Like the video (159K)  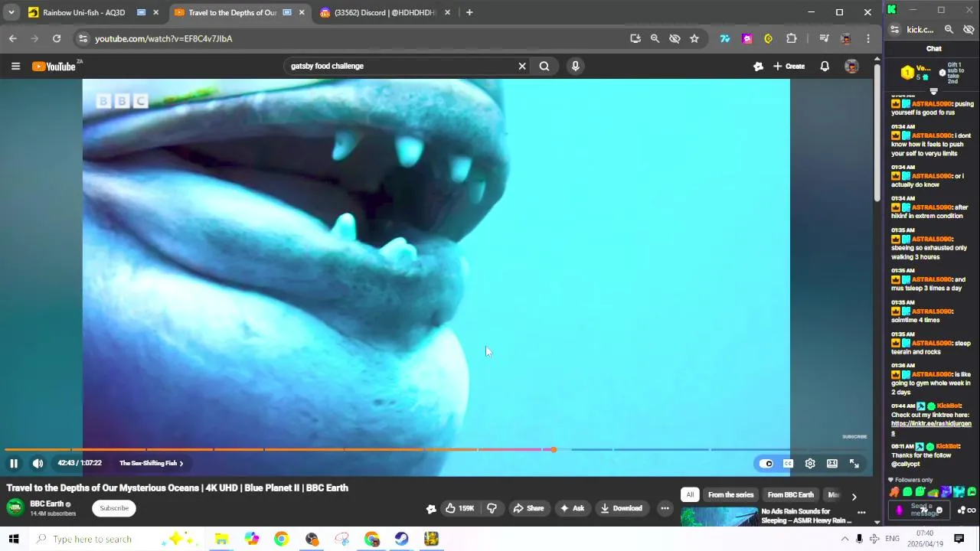[x=460, y=508]
